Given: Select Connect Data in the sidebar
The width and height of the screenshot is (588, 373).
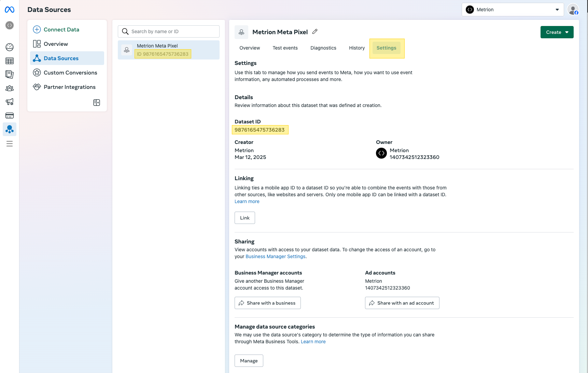Looking at the screenshot, I should tap(67, 29).
